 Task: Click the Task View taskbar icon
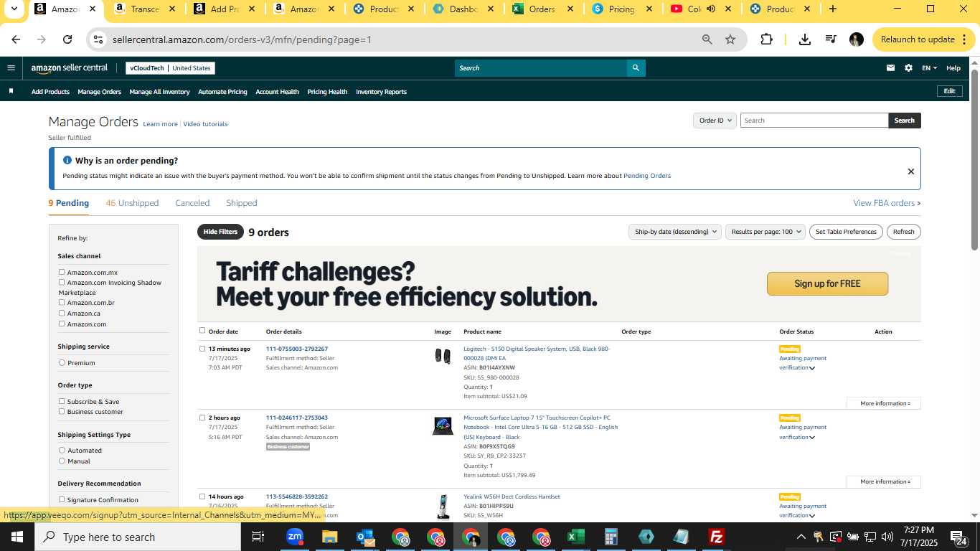pyautogui.click(x=258, y=537)
